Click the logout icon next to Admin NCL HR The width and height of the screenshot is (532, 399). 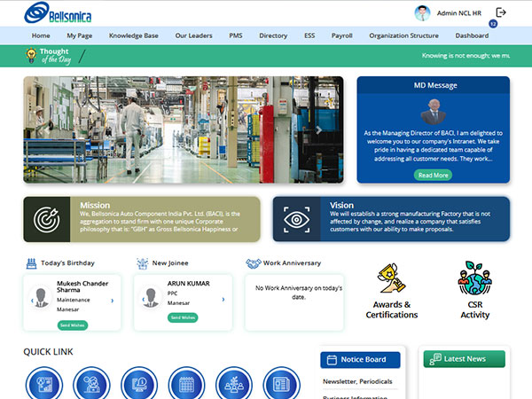tap(501, 12)
